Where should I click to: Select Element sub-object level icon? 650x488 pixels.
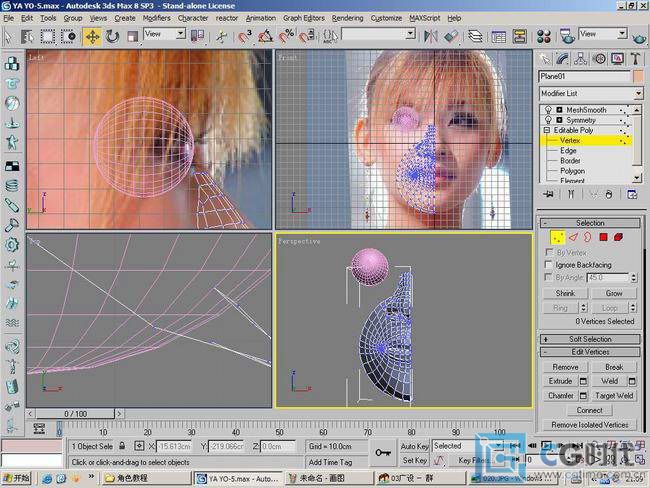click(618, 238)
